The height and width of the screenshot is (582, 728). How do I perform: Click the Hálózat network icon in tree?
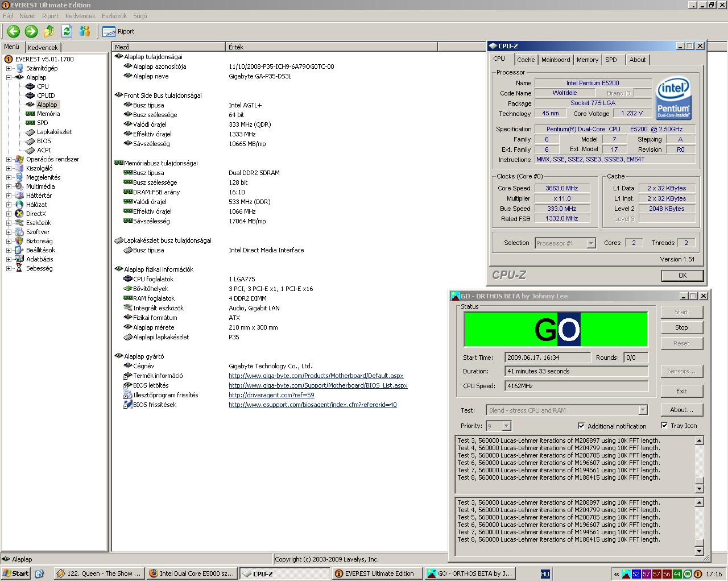click(x=19, y=205)
